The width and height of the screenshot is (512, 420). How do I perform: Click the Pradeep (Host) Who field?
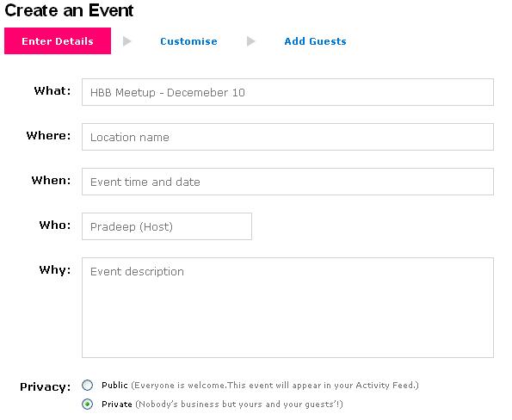167,226
